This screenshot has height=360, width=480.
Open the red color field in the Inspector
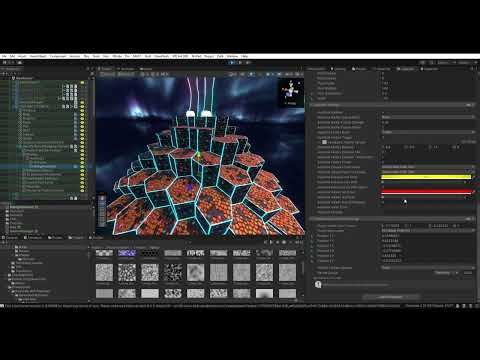coord(426,192)
